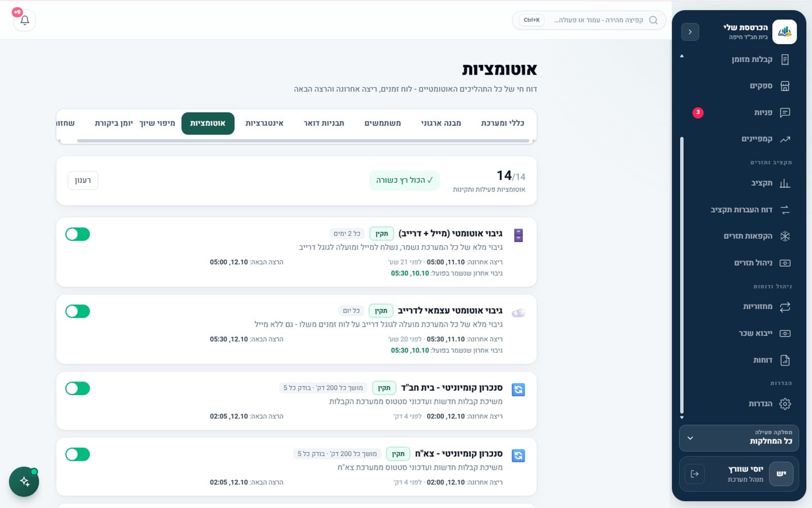This screenshot has height=508, width=812.
Task: Open מחזוריות repeat icon
Action: 785,306
